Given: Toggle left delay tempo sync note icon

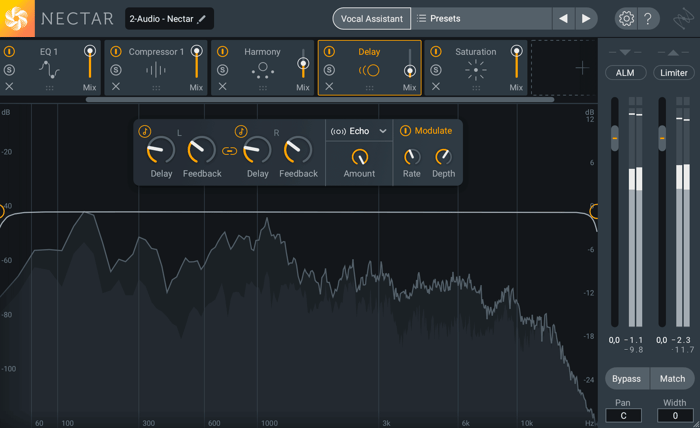Looking at the screenshot, I should click(x=145, y=131).
